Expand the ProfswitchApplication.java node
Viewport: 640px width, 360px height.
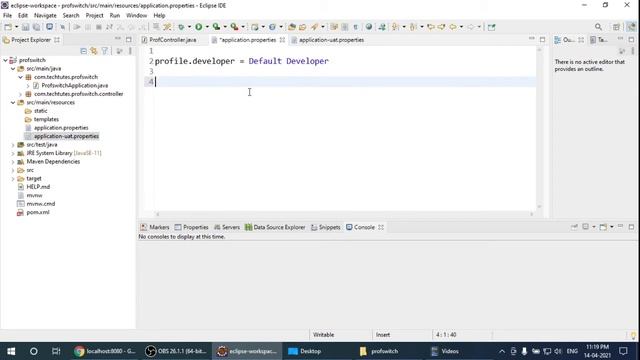(x=28, y=85)
